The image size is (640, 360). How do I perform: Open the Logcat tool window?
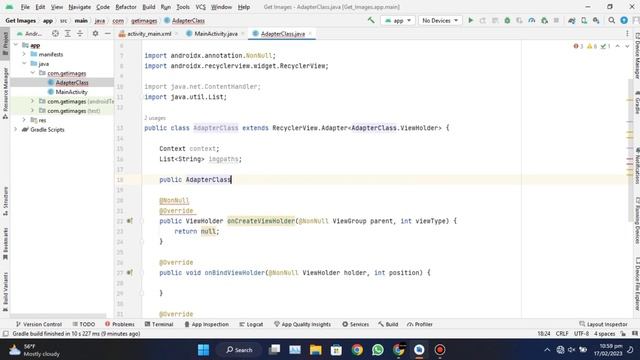pos(251,324)
